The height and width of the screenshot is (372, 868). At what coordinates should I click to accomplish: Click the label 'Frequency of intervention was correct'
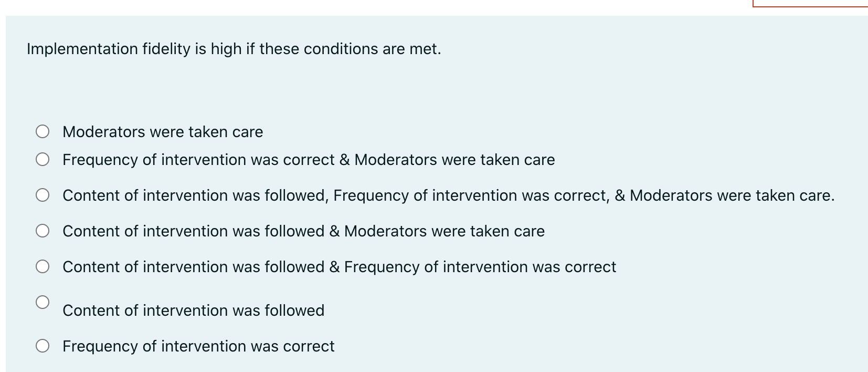(198, 346)
